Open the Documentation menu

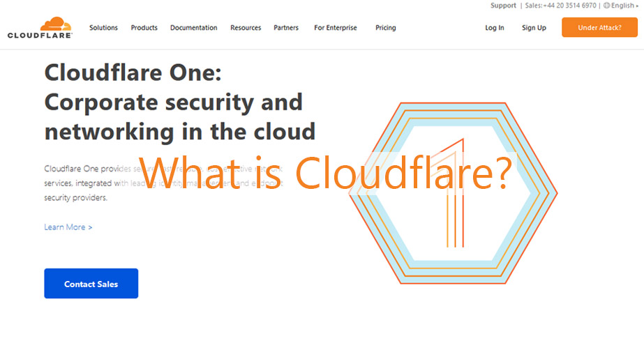pos(194,27)
